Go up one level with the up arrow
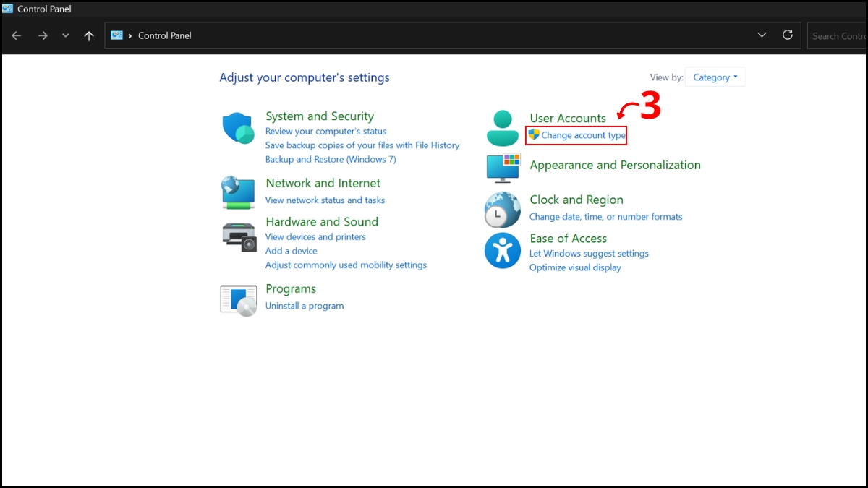 [x=89, y=35]
